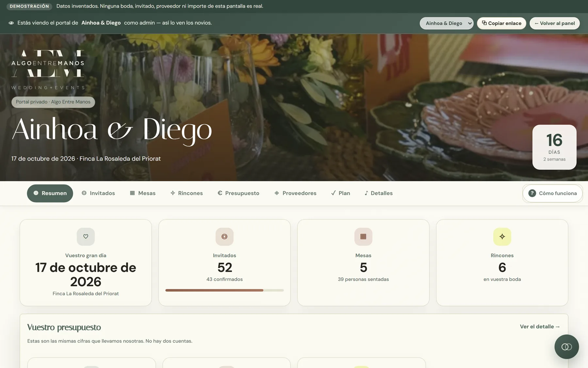The image size is (588, 368).
Task: Click Volver al panel button
Action: tap(554, 23)
